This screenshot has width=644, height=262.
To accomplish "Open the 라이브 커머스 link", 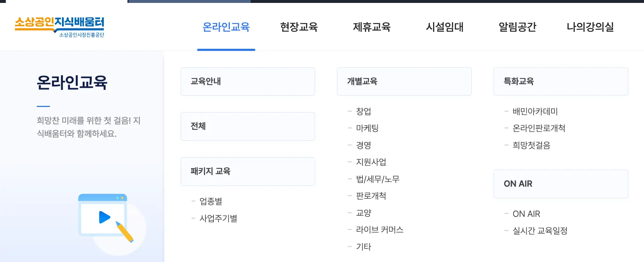I will [380, 230].
